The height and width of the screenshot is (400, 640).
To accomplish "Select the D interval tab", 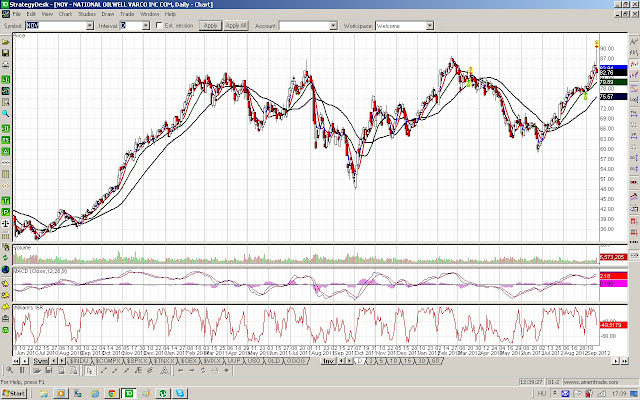I will pyautogui.click(x=360, y=361).
